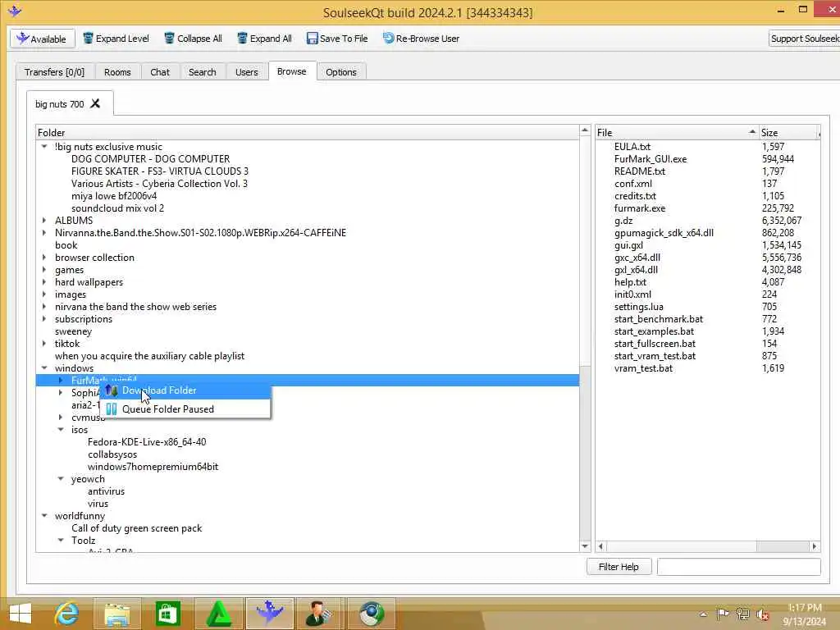The width and height of the screenshot is (840, 630).
Task: Click the Folder column header
Action: click(307, 132)
